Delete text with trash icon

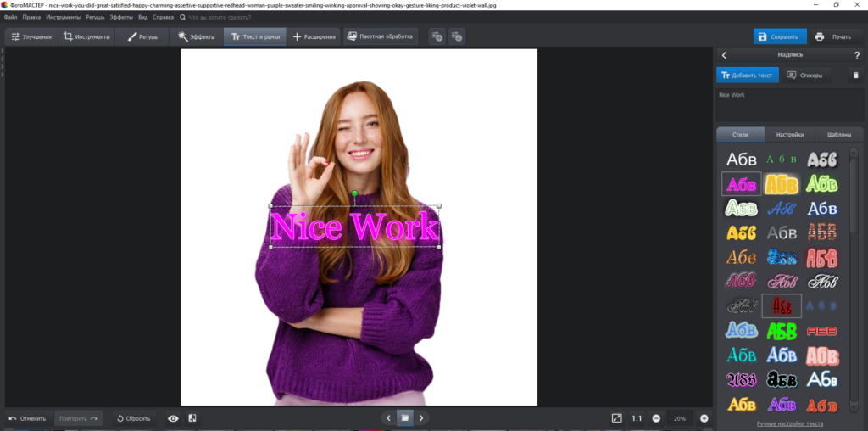point(855,76)
